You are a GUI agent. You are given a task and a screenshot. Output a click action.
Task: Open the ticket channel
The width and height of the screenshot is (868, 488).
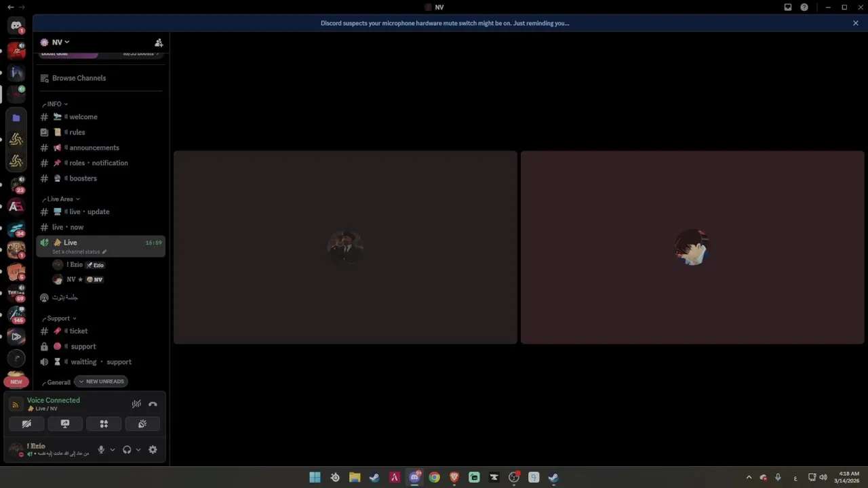(100, 331)
